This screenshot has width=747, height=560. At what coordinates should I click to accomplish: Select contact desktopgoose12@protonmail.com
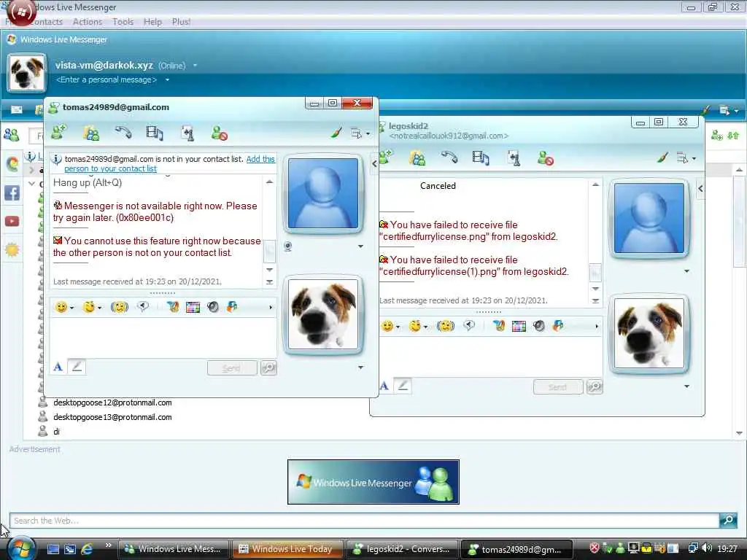tap(112, 402)
